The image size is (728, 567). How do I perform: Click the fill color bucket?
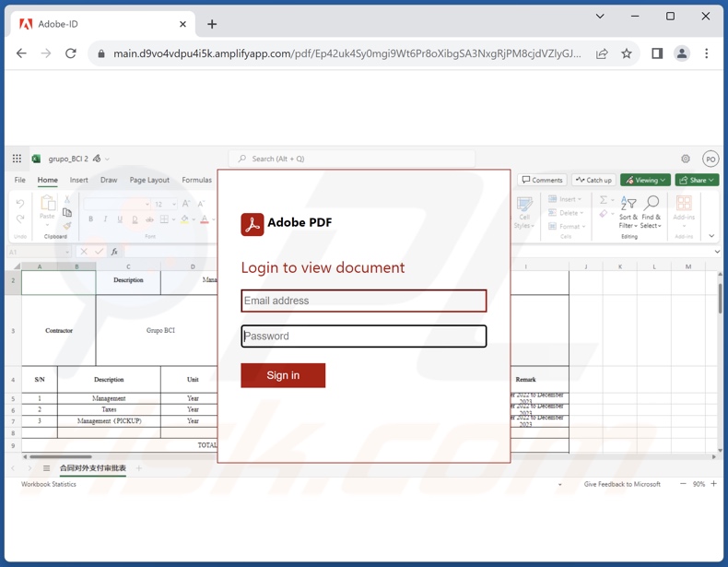pyautogui.click(x=185, y=219)
